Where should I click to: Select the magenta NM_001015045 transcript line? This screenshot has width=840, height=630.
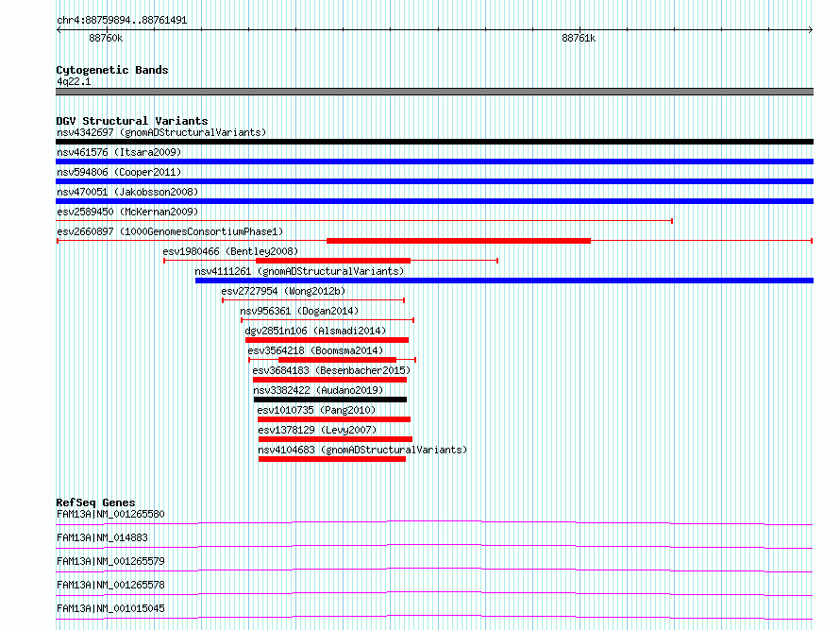[x=434, y=617]
